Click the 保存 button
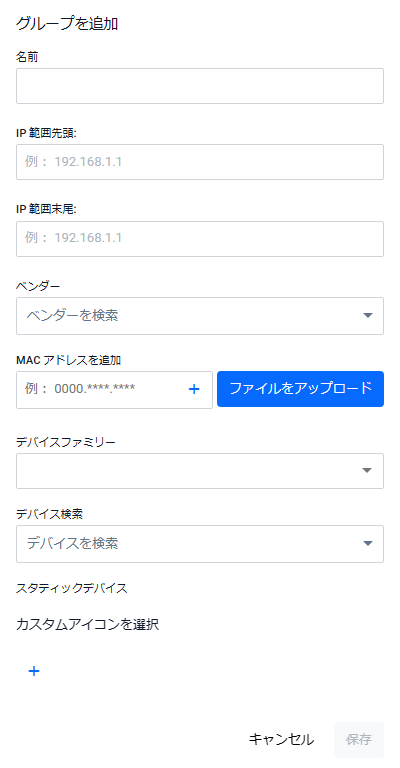 coord(359,740)
